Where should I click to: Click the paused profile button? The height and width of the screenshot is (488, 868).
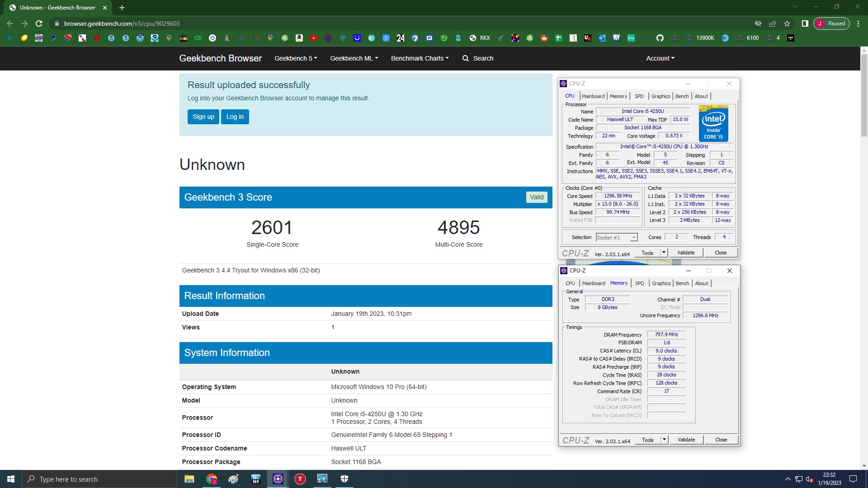point(832,23)
